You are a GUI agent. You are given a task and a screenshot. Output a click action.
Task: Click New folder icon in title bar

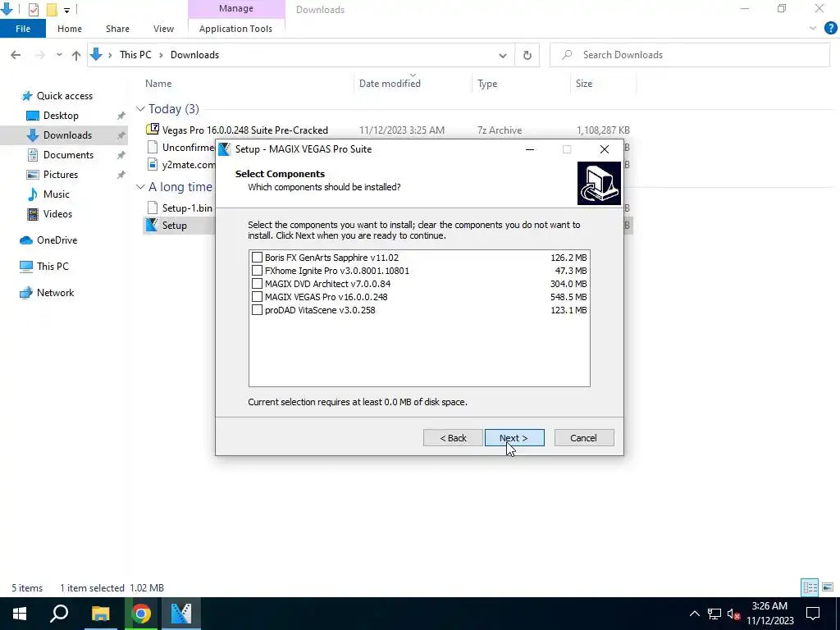click(x=52, y=10)
